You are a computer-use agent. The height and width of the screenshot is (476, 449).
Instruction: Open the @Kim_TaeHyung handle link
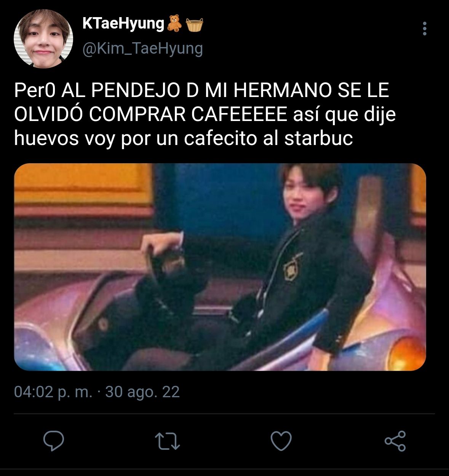(x=142, y=48)
